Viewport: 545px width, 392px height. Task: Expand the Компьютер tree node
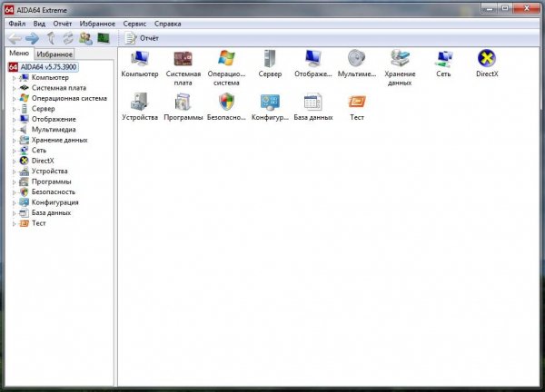[x=14, y=78]
